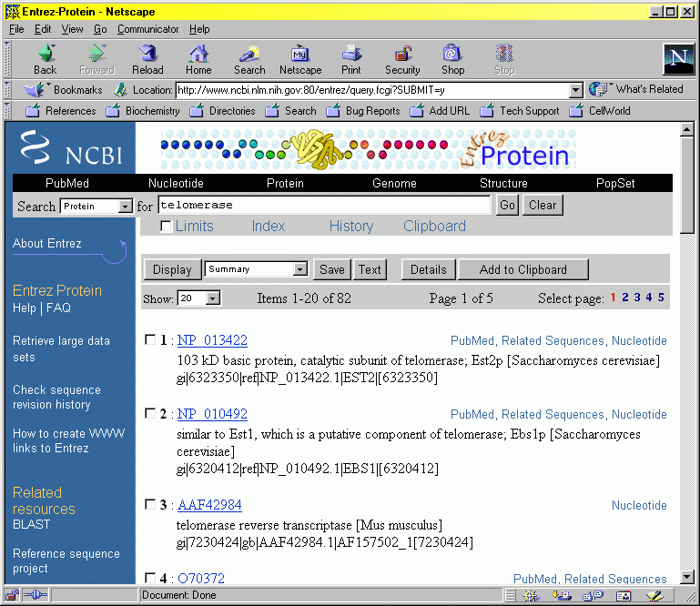
Task: Click the Add to Clipboard button
Action: click(523, 269)
